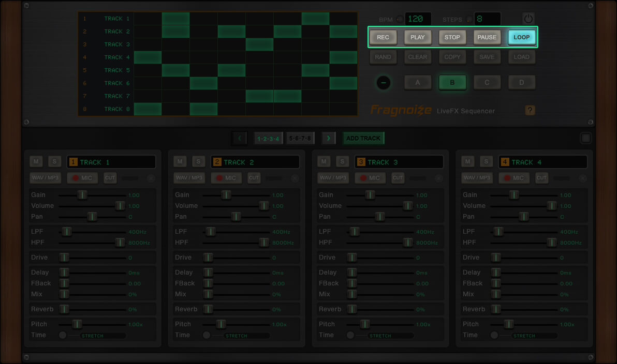
Task: Click the RAND pattern button
Action: click(383, 57)
